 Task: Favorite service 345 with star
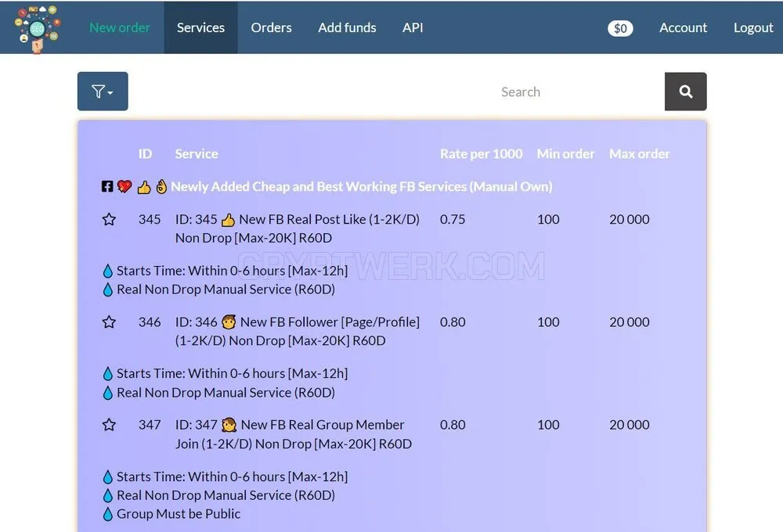click(109, 219)
